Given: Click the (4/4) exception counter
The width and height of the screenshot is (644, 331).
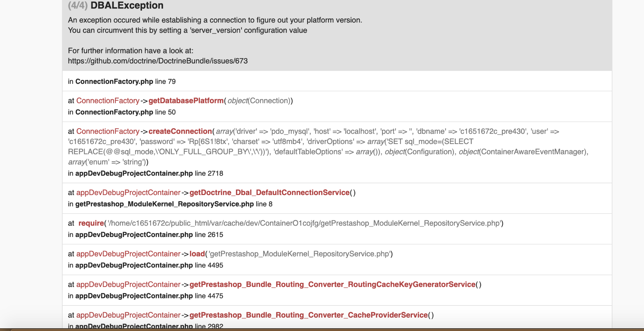Looking at the screenshot, I should coord(78,5).
